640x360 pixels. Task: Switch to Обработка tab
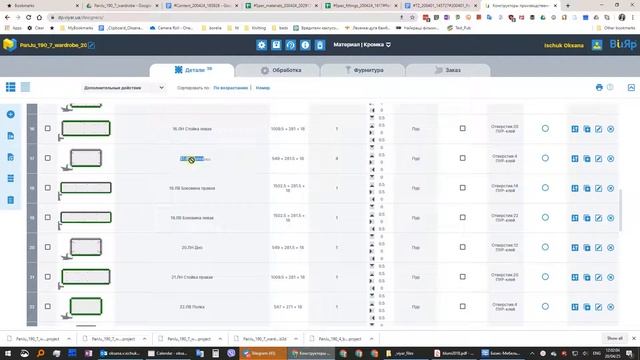[278, 70]
